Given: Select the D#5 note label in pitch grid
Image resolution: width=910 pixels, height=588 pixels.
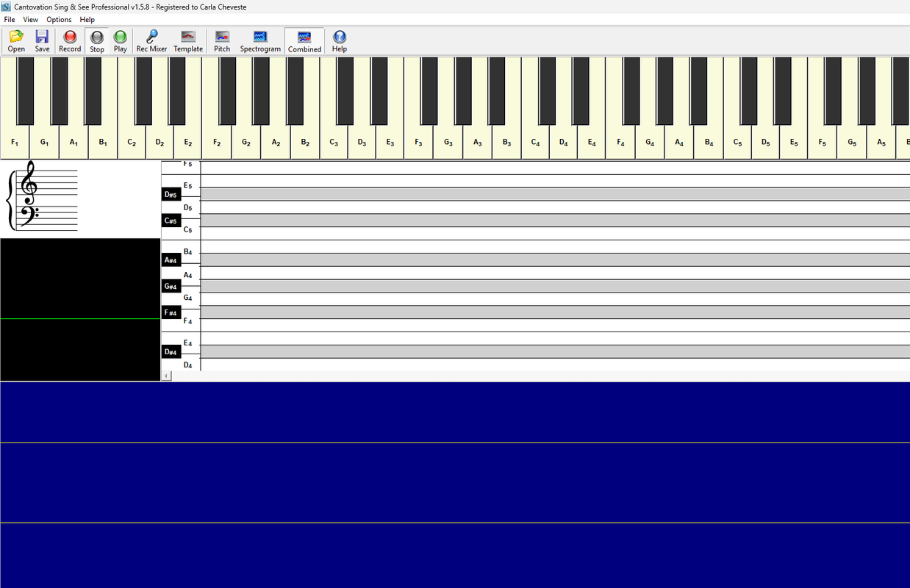Looking at the screenshot, I should [171, 194].
